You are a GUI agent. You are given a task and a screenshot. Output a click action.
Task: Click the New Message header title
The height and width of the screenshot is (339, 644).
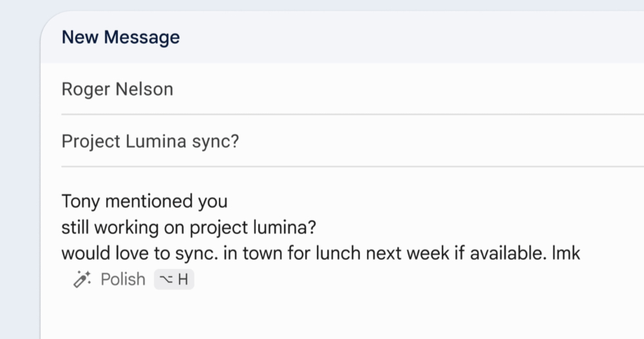121,37
